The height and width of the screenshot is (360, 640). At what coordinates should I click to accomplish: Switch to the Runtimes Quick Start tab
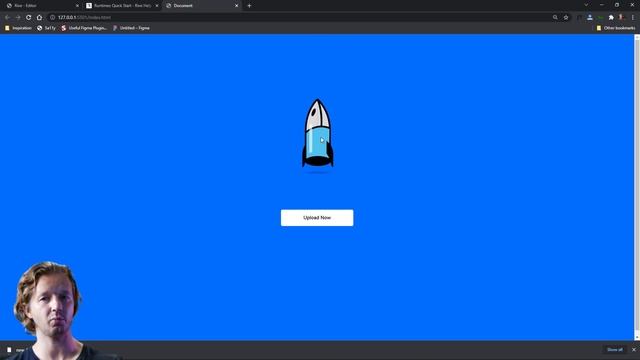click(x=122, y=6)
